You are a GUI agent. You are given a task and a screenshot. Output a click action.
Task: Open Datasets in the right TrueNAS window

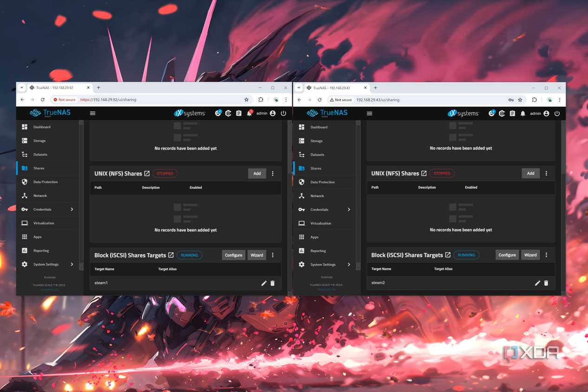317,155
